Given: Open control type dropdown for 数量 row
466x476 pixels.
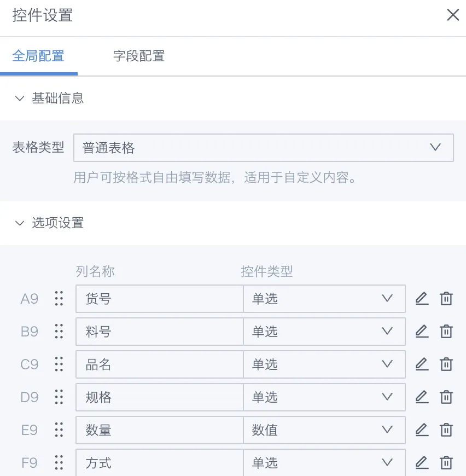Looking at the screenshot, I should [324, 430].
